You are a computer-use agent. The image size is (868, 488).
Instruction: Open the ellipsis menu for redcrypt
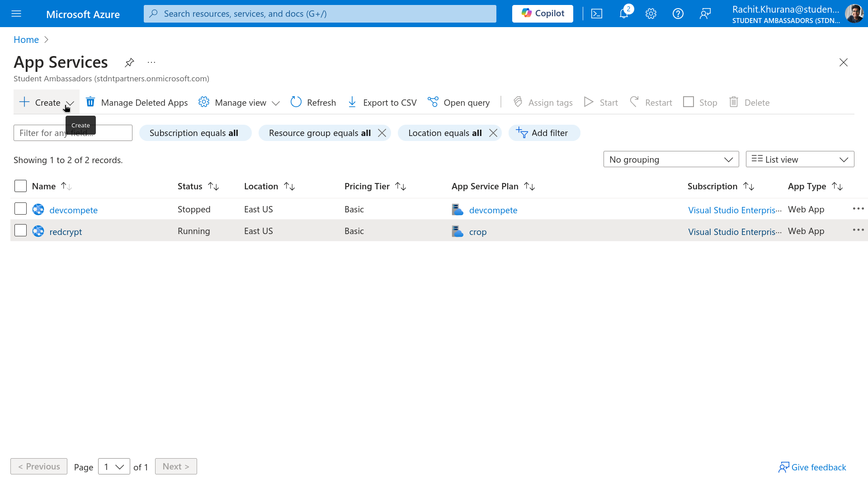pyautogui.click(x=858, y=230)
